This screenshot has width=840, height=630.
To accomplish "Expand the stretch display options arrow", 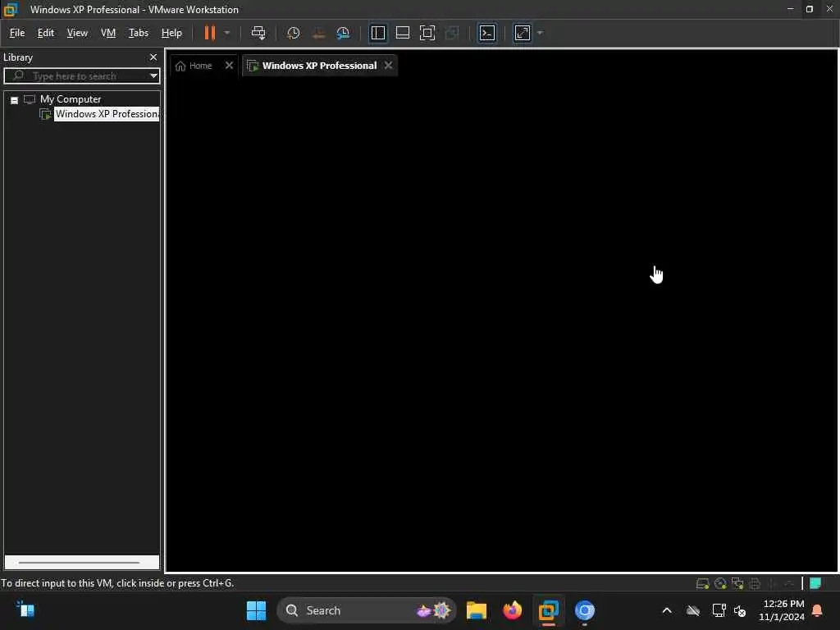I will click(x=540, y=33).
